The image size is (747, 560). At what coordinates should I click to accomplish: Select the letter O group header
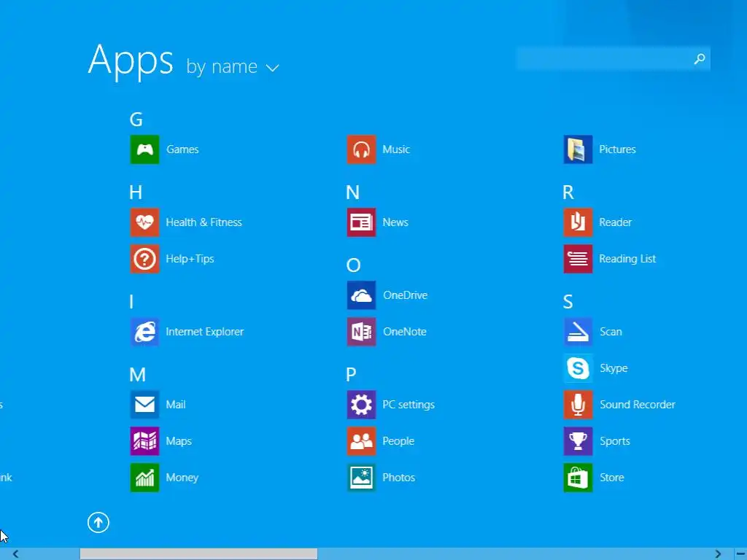(x=354, y=265)
